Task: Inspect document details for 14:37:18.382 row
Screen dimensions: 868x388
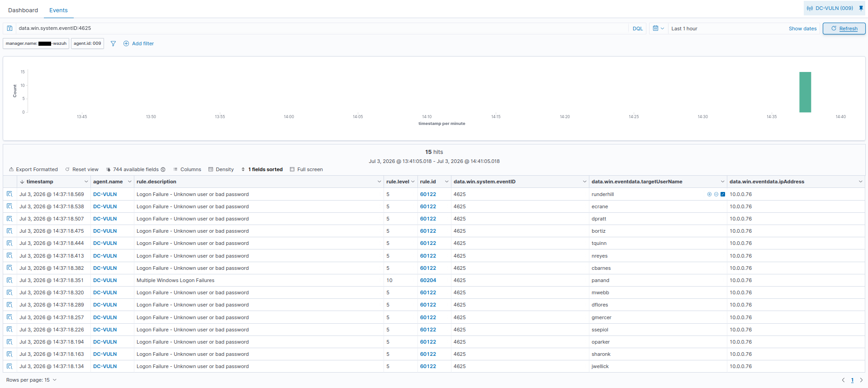Action: [x=9, y=268]
